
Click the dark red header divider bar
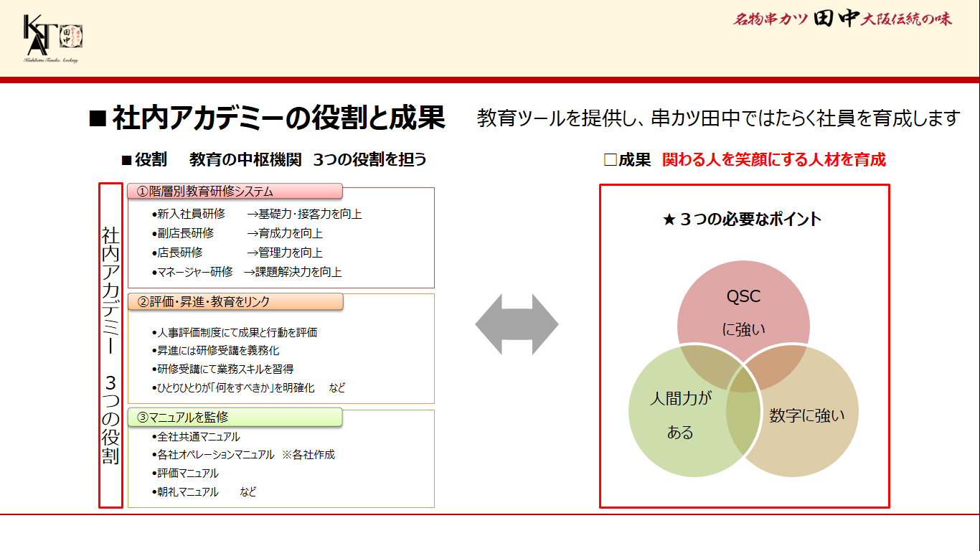tap(490, 80)
